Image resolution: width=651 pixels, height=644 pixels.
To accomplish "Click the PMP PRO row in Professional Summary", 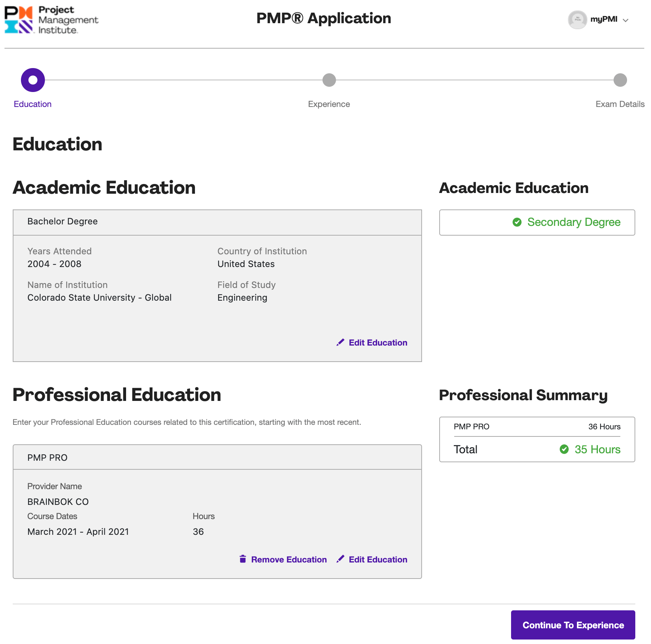I will (537, 426).
